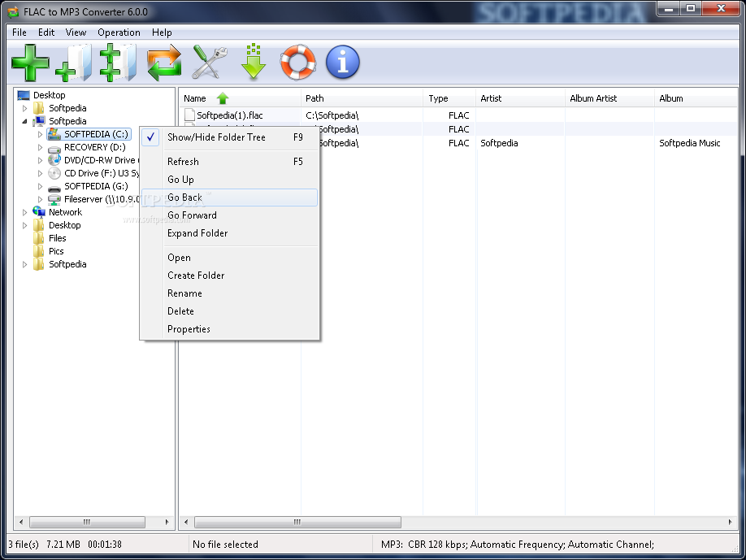
Task: Expand the SOFTPEDIA (G:) node
Action: coord(40,186)
